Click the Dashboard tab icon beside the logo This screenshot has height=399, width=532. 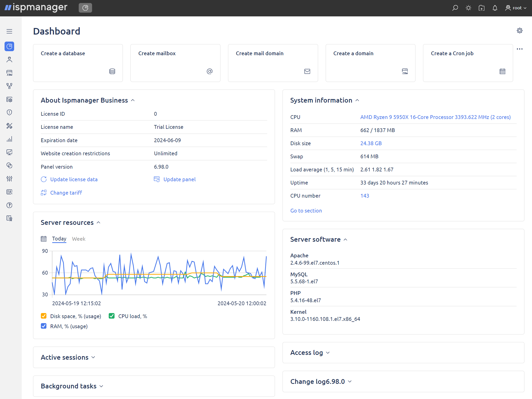[85, 8]
